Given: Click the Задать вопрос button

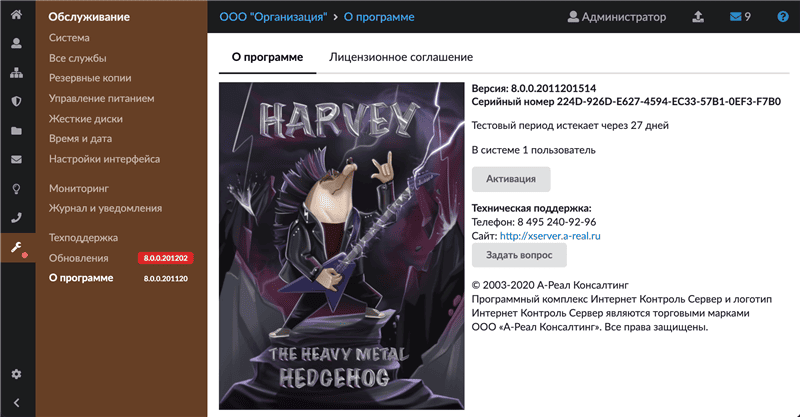Looking at the screenshot, I should tap(519, 255).
